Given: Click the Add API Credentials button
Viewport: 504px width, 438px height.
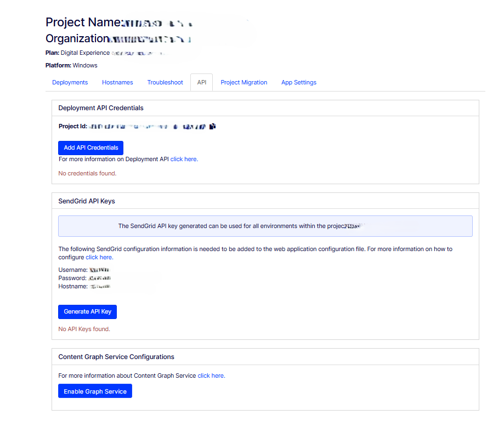Looking at the screenshot, I should point(90,148).
